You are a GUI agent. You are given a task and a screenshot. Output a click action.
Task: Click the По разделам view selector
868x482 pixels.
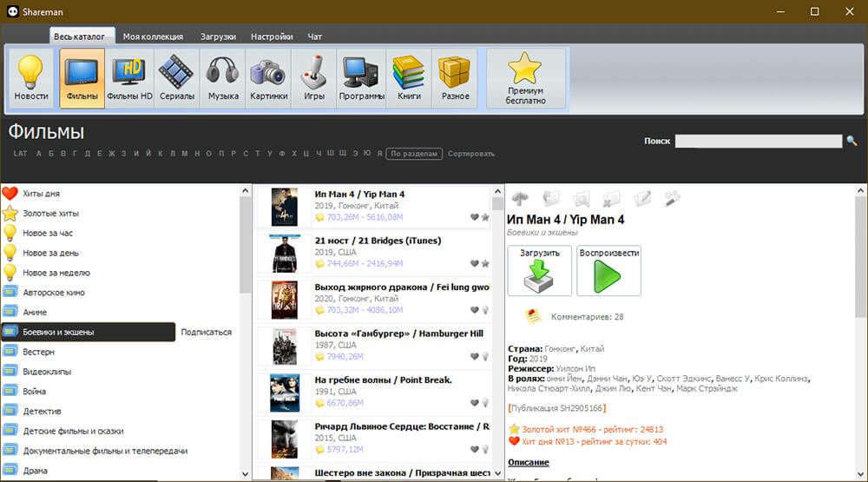pyautogui.click(x=414, y=154)
